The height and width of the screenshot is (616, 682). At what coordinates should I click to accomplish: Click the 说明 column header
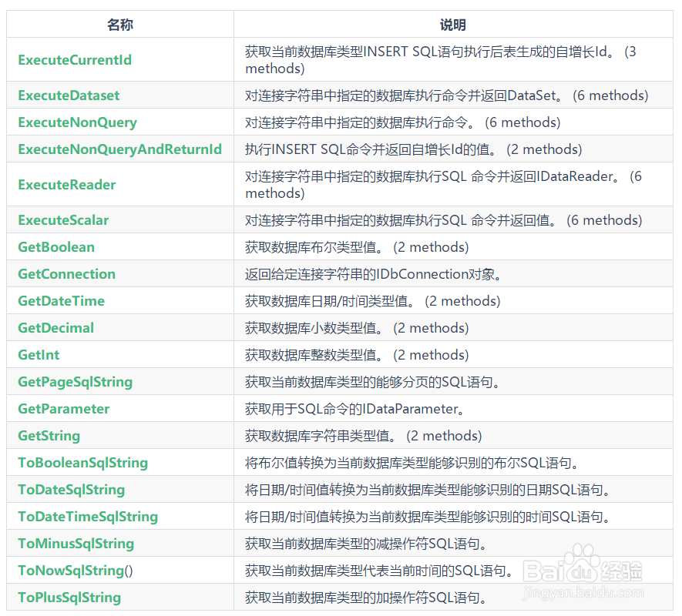coord(453,25)
